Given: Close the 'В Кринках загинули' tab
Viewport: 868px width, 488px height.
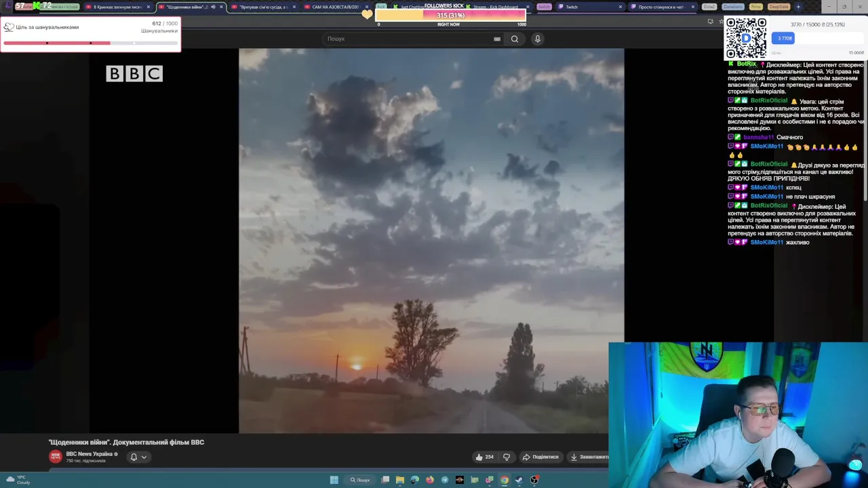Looking at the screenshot, I should (x=148, y=7).
